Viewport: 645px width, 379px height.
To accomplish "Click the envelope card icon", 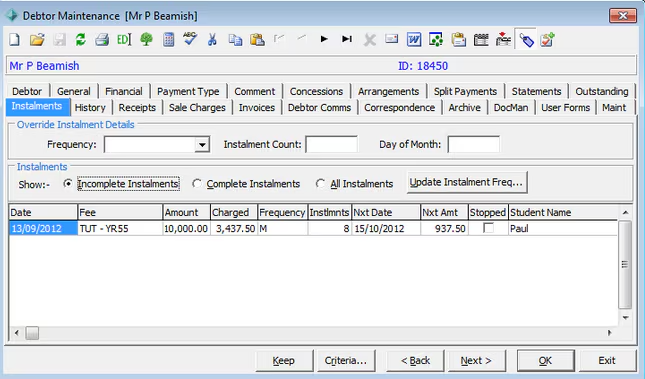I will tap(392, 39).
